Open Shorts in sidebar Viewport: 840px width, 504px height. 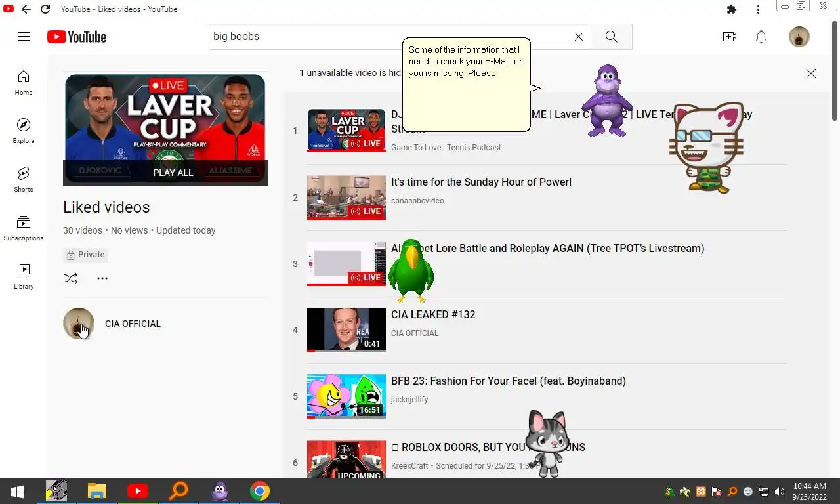[24, 180]
